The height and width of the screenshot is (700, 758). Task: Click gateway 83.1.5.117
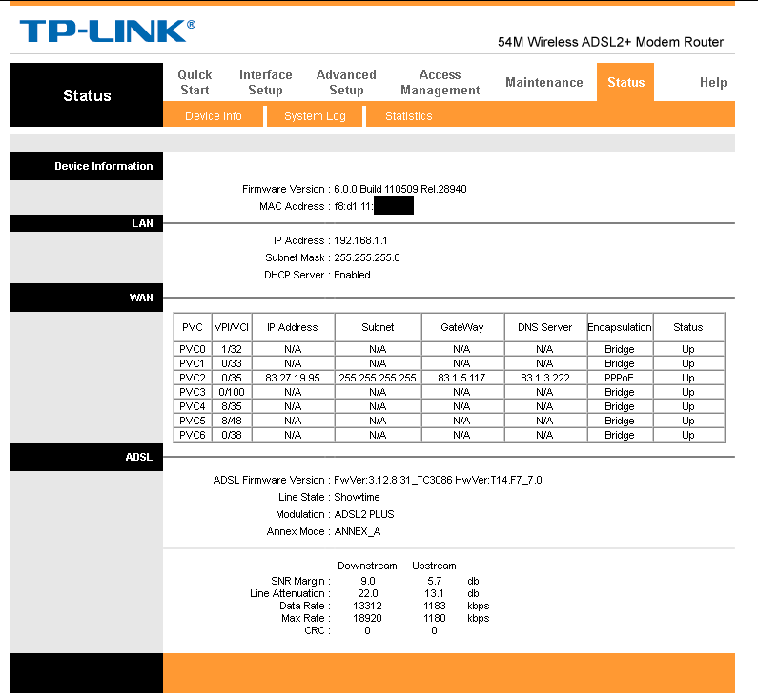point(461,378)
